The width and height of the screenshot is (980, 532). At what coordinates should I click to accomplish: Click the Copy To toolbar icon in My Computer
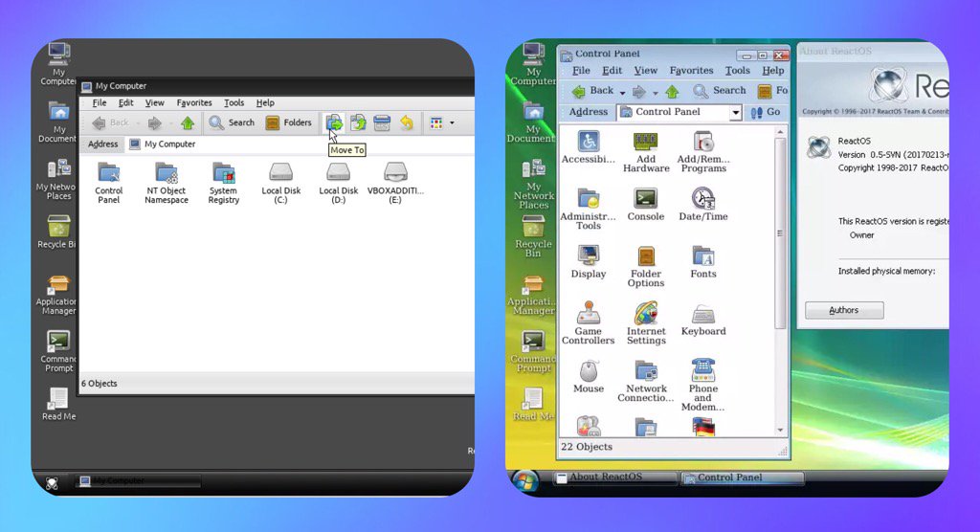pos(358,122)
